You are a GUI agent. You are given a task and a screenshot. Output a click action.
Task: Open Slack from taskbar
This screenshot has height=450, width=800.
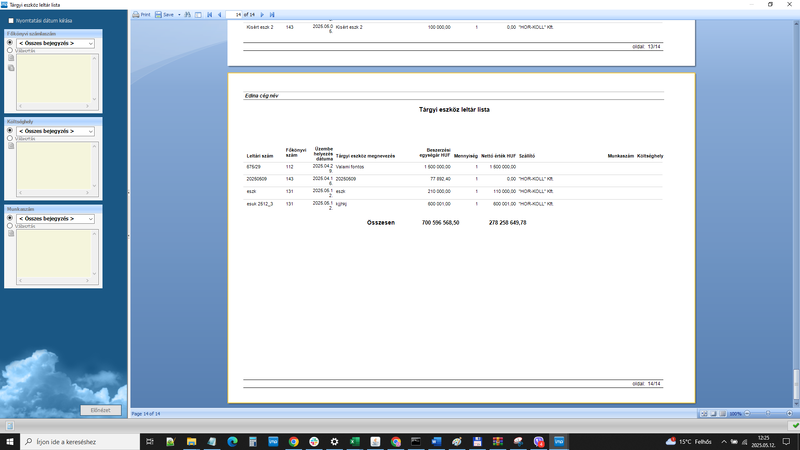click(x=314, y=442)
